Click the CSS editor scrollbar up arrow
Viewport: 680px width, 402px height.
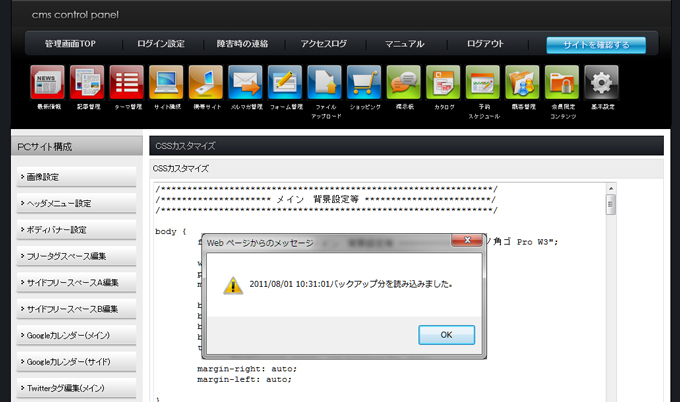coord(610,189)
